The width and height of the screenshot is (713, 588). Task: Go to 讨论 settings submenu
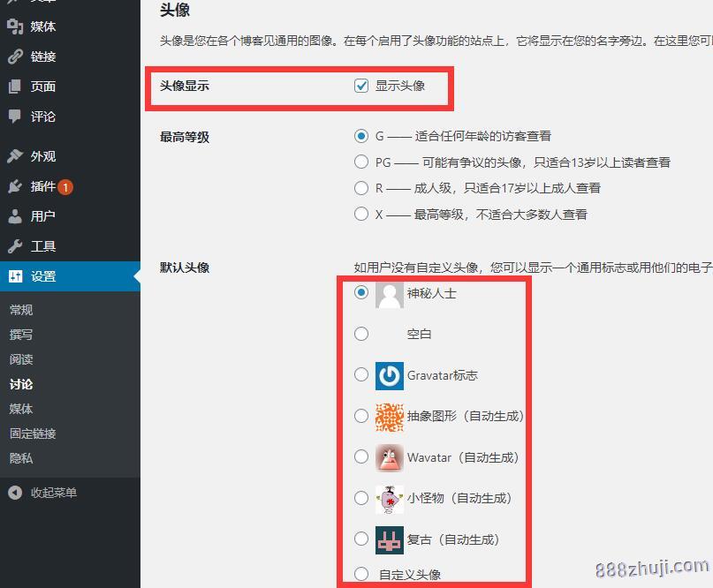21,384
